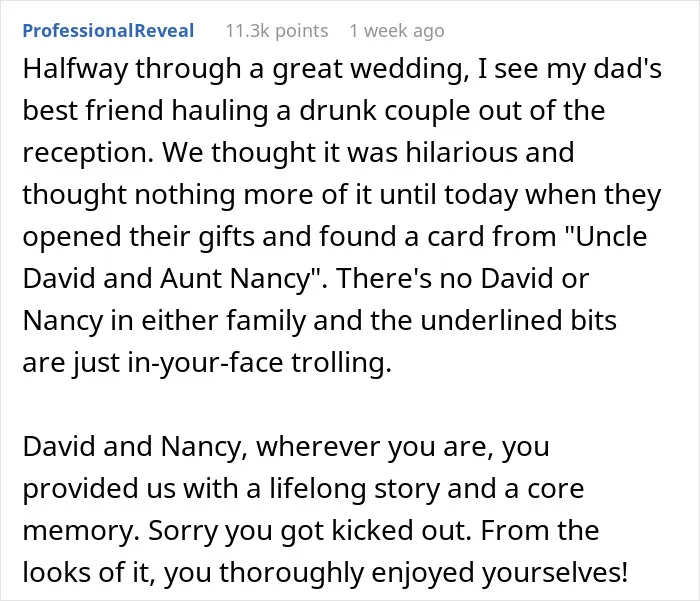
Task: Click the second paragraph addressing David and Nancy
Action: [x=325, y=509]
